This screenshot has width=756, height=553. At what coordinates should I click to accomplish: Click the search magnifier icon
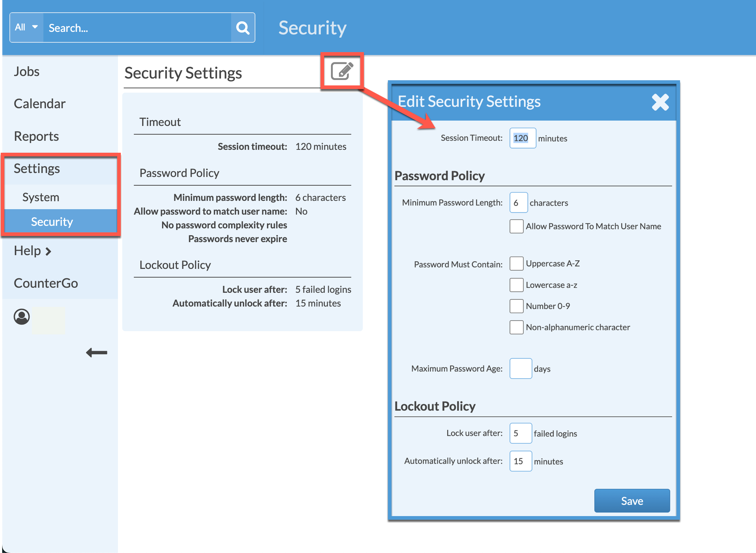click(242, 27)
